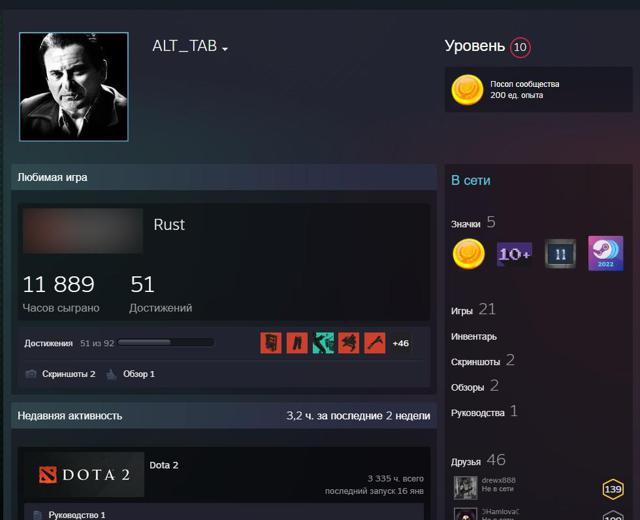Open the second friend's avatar below drewx888

pos(465,514)
